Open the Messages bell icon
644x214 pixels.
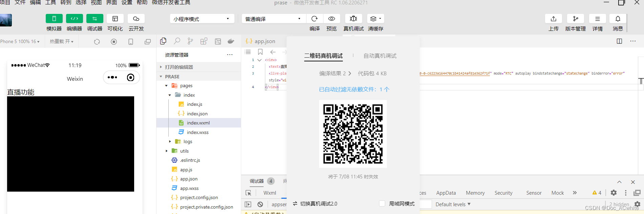618,19
